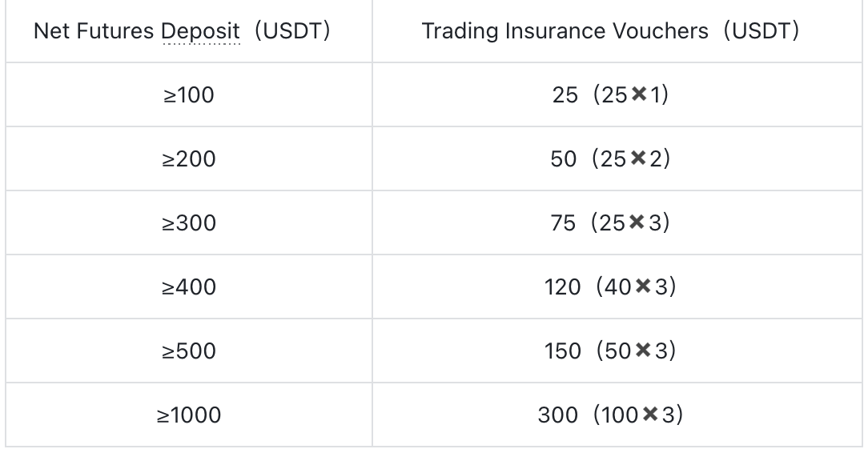
Task: Click the 50 (25×2) voucher cell
Action: (x=617, y=158)
